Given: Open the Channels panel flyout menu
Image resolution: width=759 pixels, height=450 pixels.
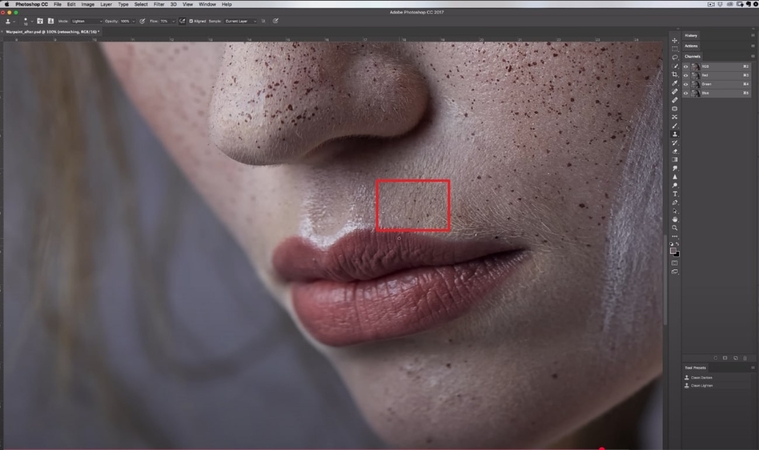Looking at the screenshot, I should coord(753,56).
